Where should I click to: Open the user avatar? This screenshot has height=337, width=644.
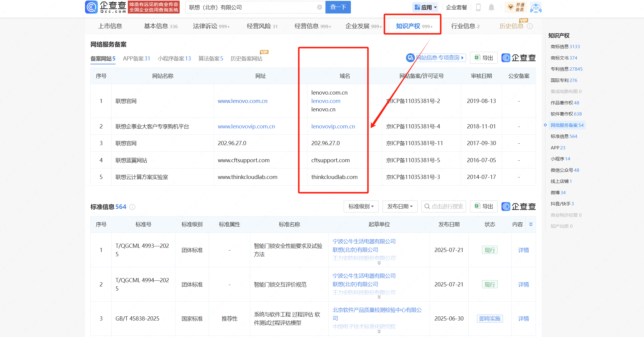536,7
